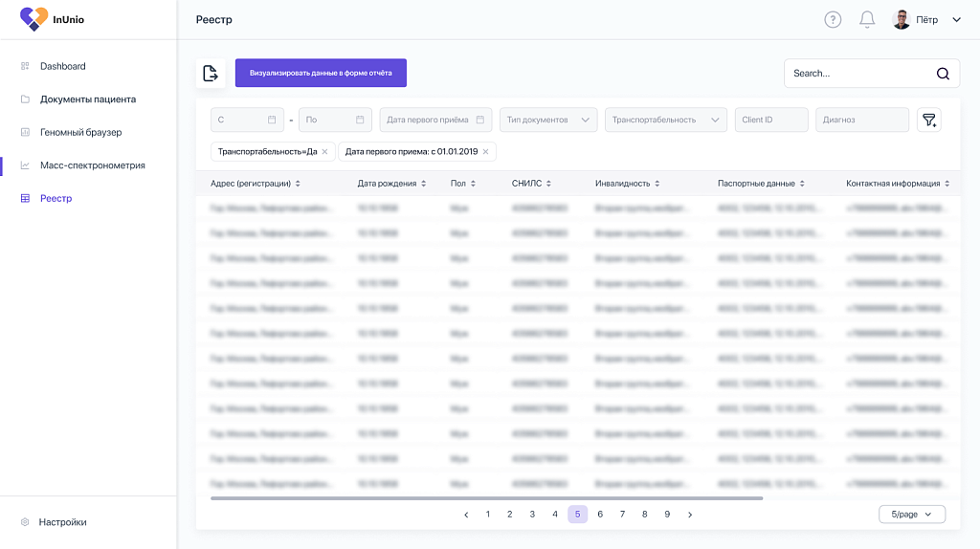Screen dimensions: 980x549
Task: Sort by Инвалидность column arrows
Action: [x=657, y=184]
